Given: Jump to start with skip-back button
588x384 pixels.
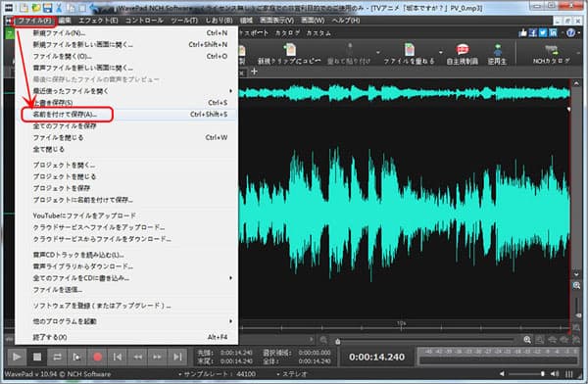Looking at the screenshot, I should coord(118,357).
